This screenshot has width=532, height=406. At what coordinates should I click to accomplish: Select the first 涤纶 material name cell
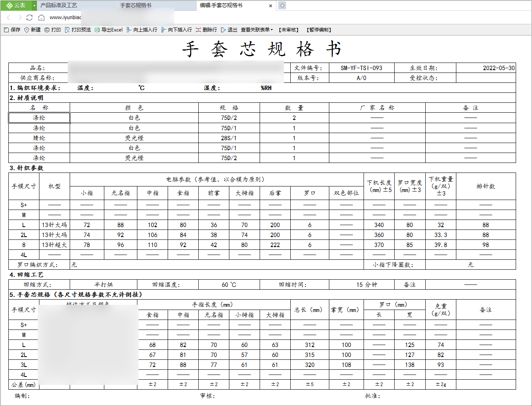coord(39,118)
